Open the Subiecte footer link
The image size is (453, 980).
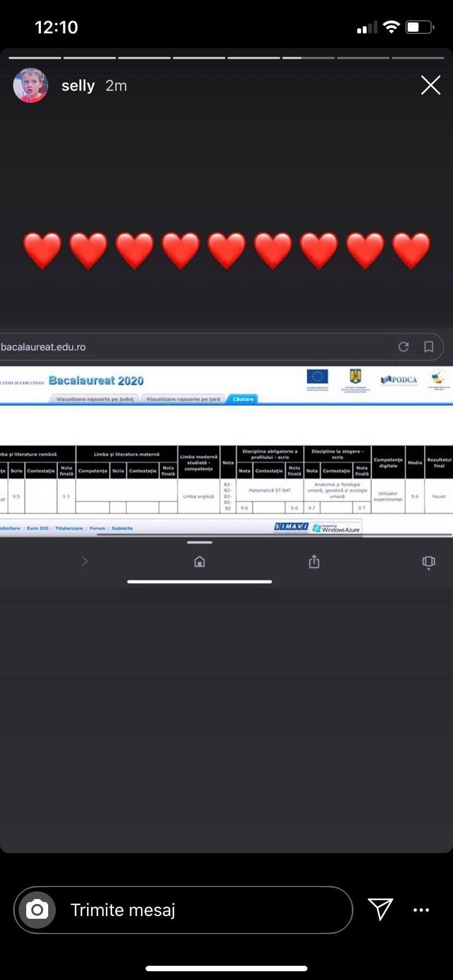pos(122,528)
